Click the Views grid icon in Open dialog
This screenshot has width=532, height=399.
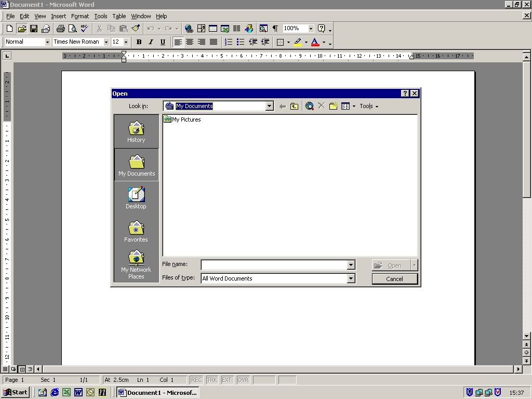point(345,106)
